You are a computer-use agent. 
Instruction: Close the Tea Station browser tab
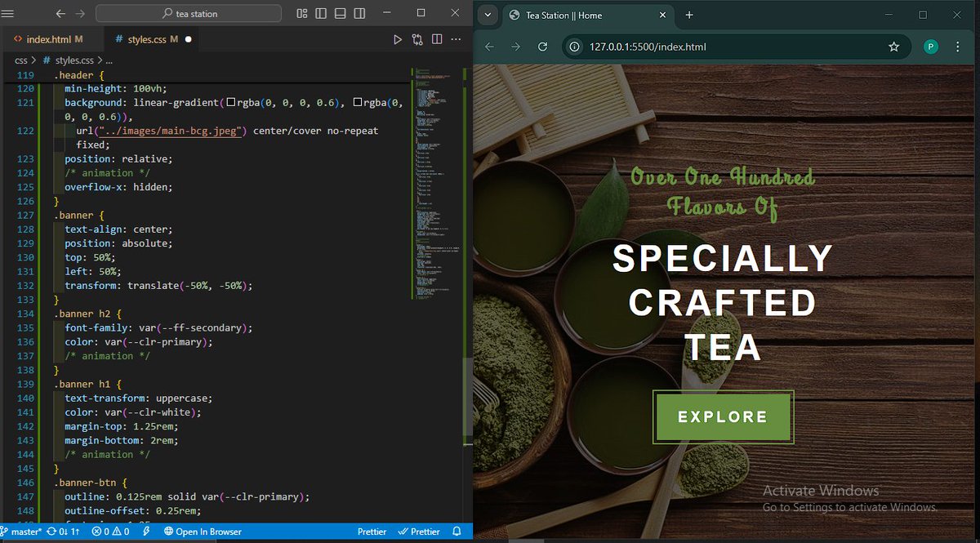click(x=661, y=15)
